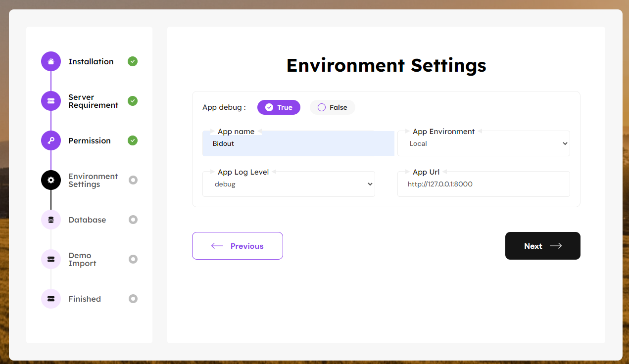Open the App Log Level dropdown

[289, 184]
